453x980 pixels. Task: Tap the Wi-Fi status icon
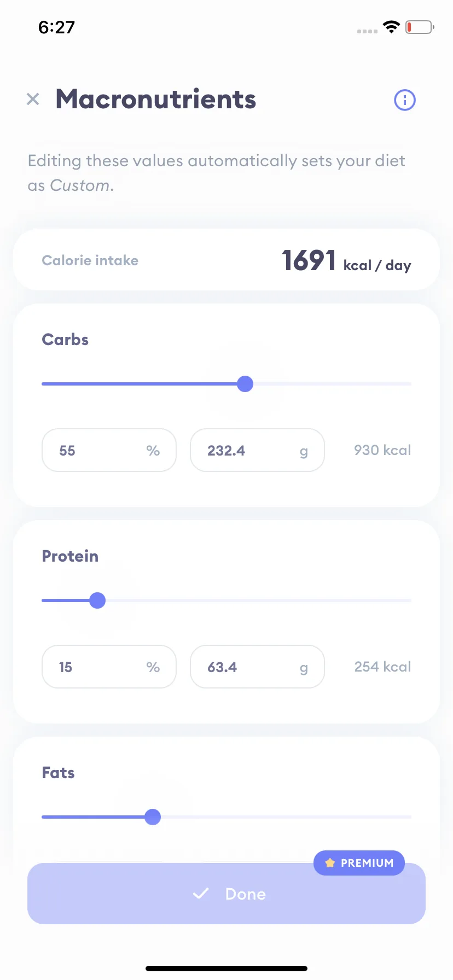click(392, 27)
